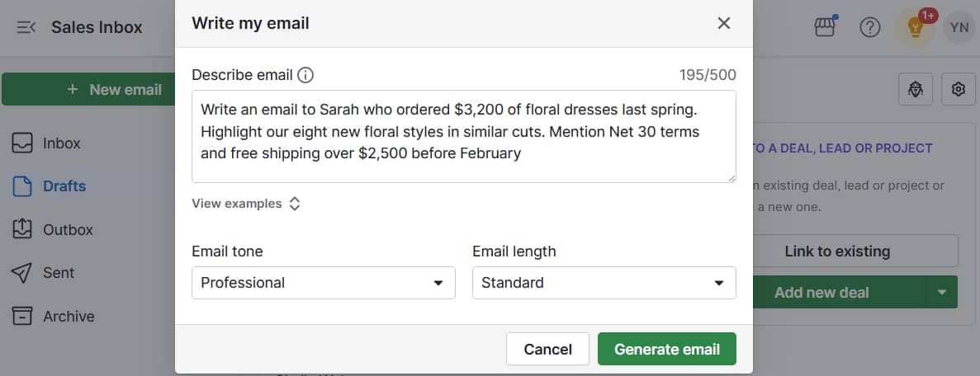Open the Outbox folder
Viewport: 980px width, 376px height.
(x=68, y=230)
